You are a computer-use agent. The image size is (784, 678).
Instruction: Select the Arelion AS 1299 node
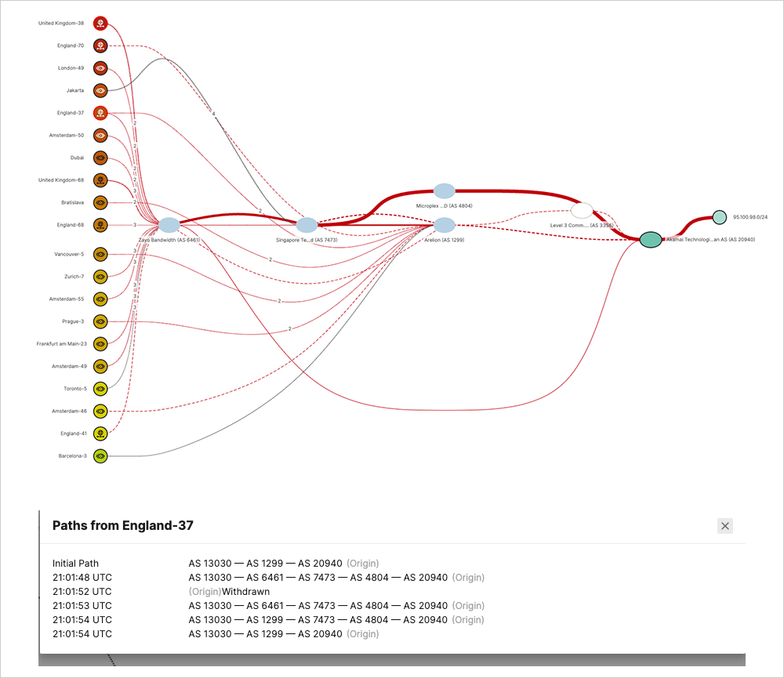(x=445, y=225)
